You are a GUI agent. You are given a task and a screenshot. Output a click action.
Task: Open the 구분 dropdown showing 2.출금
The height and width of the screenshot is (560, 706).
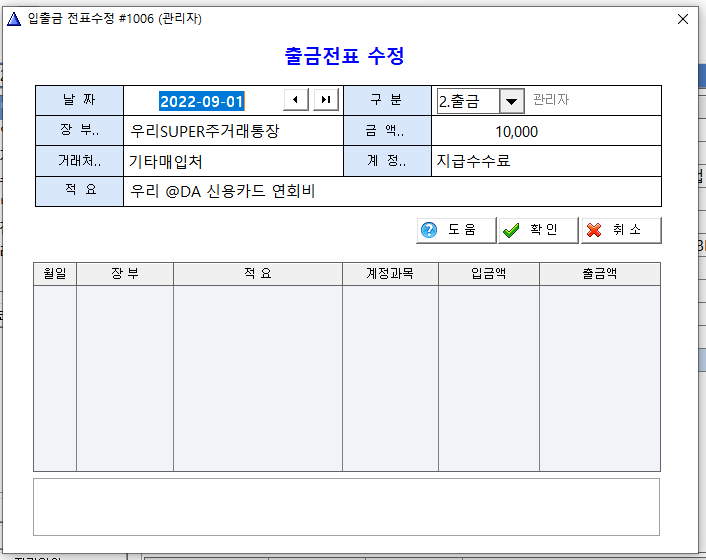click(x=511, y=101)
